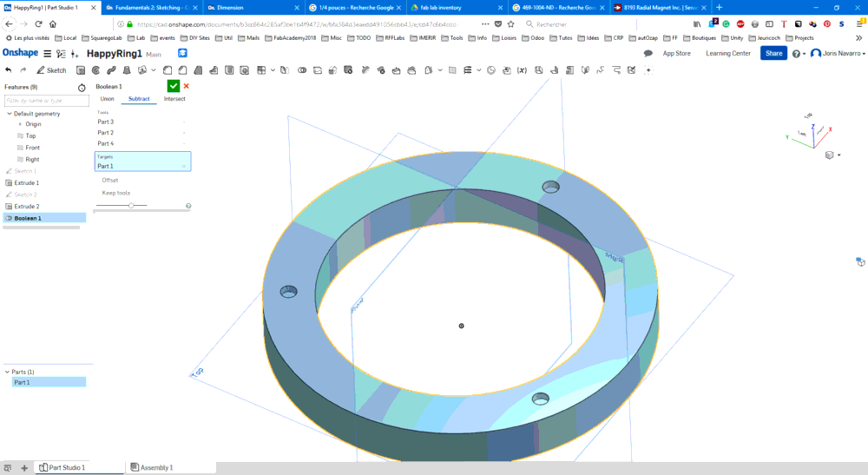This screenshot has width=868, height=475.
Task: Open the rollback timer icon in toolbar
Action: pyautogui.click(x=491, y=70)
